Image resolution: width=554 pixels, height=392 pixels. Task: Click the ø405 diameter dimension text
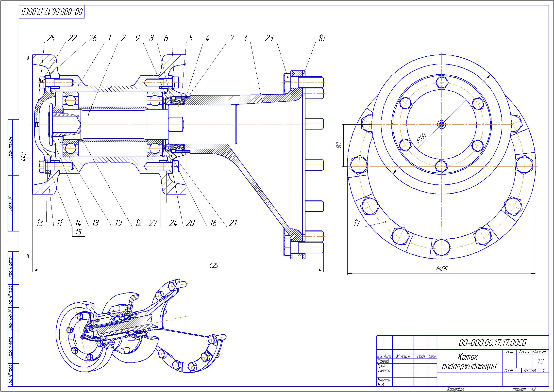(x=441, y=269)
